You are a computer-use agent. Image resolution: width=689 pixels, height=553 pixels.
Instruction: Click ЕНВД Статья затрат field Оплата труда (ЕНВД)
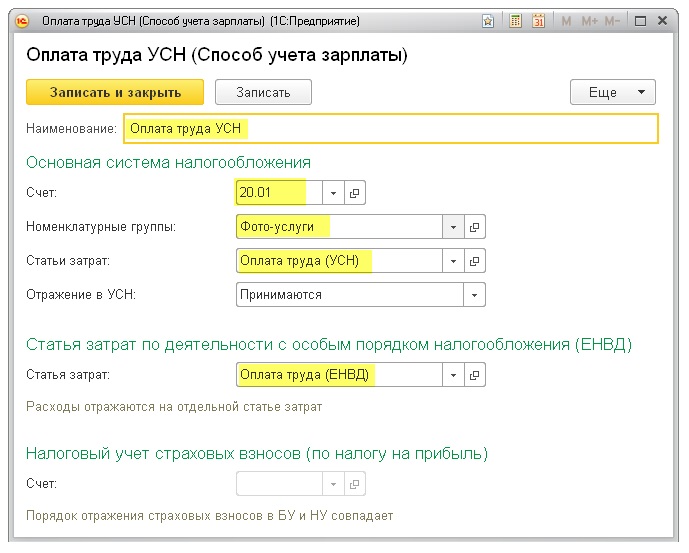tap(339, 375)
